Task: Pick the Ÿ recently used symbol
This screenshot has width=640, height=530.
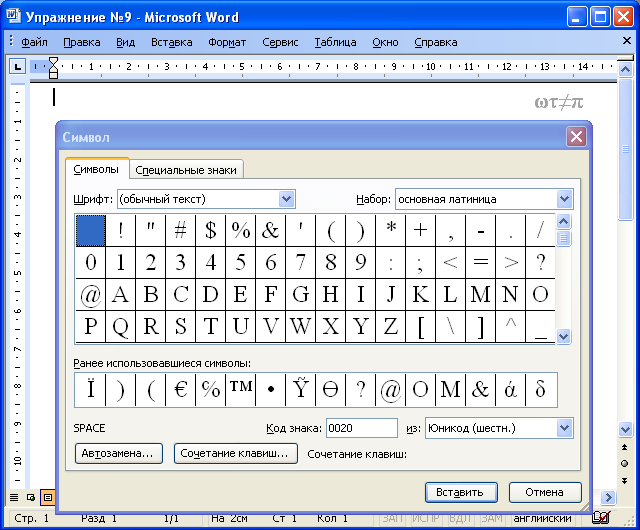Action: (x=300, y=390)
